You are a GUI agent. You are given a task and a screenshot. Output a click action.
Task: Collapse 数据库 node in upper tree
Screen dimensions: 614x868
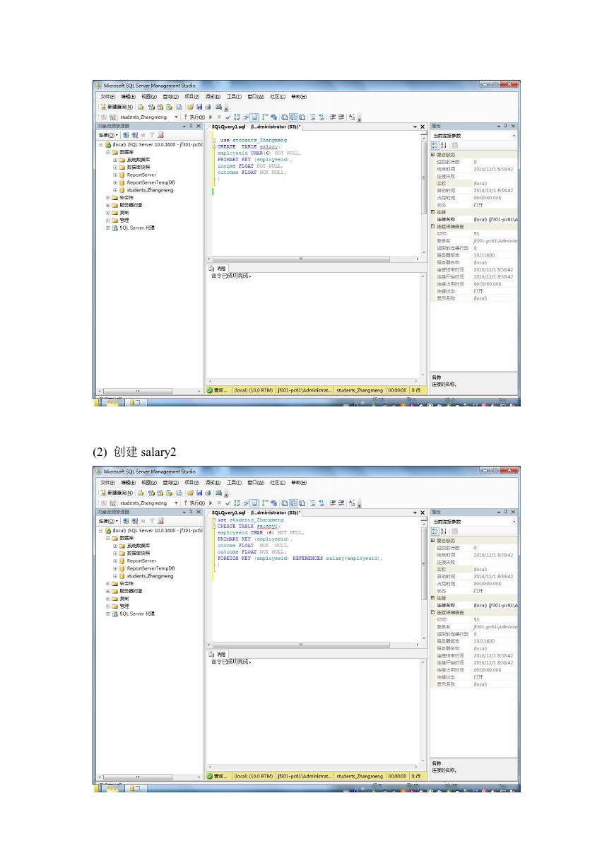[x=108, y=152]
